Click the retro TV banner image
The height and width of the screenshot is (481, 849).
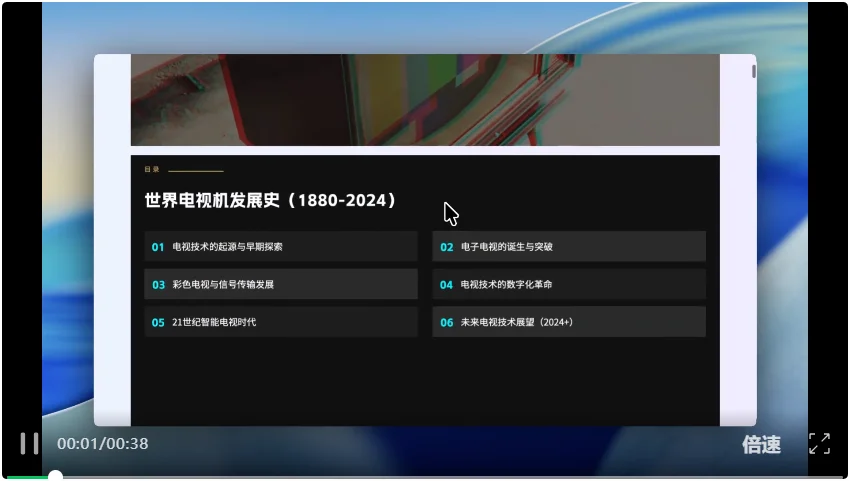coord(425,100)
